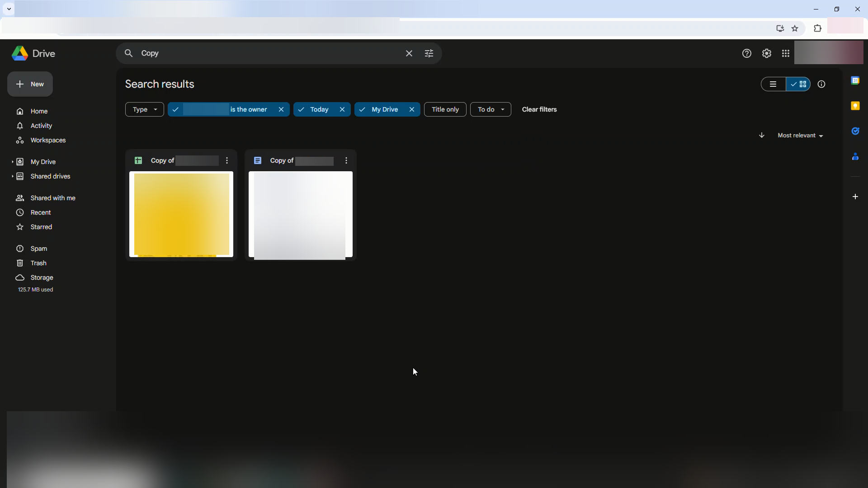Expand the My Drive tree arrow
868x488 pixels.
click(12, 162)
